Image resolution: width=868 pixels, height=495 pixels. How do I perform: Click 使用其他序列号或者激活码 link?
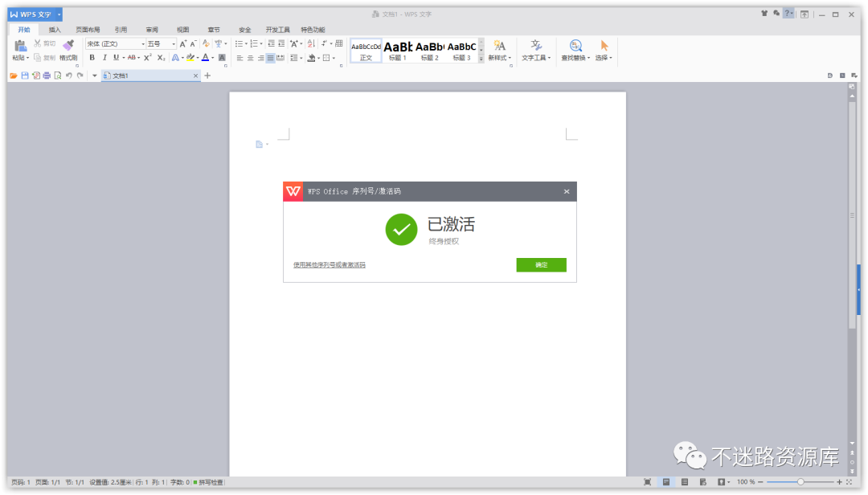pos(330,265)
